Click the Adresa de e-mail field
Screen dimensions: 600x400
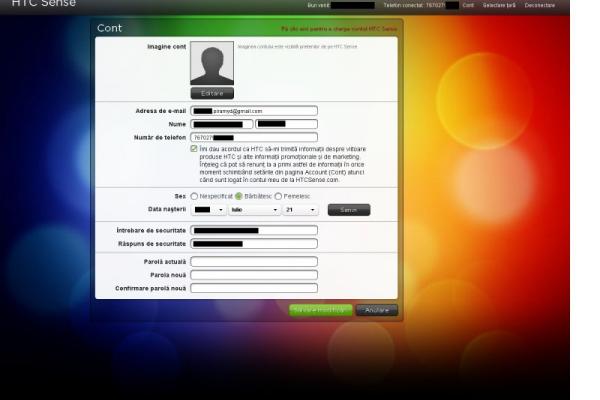254,111
